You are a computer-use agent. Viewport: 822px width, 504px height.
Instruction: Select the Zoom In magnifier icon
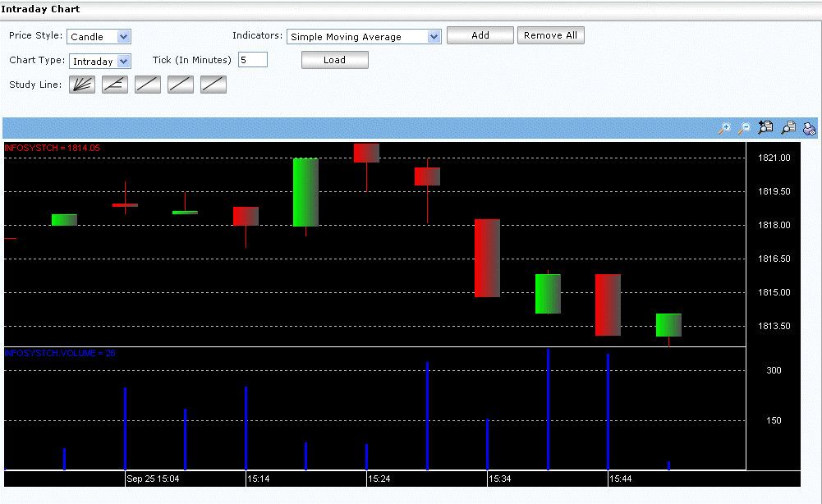point(724,128)
